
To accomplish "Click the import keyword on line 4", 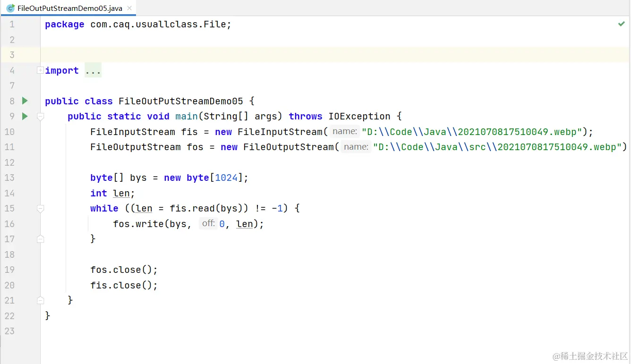I will [62, 70].
